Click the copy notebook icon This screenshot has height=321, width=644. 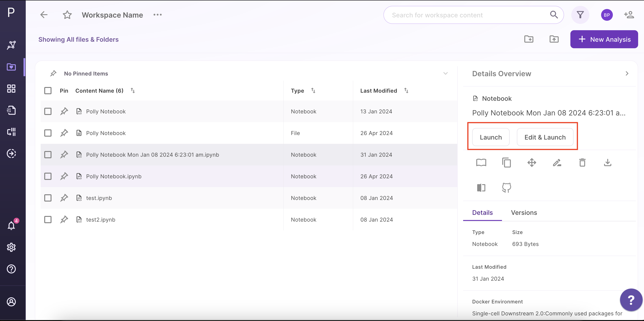(506, 163)
